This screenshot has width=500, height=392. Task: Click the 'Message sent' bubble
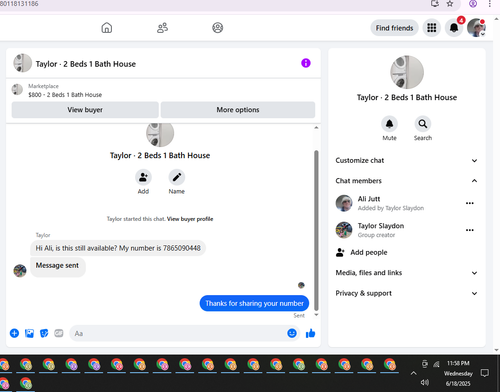click(58, 266)
